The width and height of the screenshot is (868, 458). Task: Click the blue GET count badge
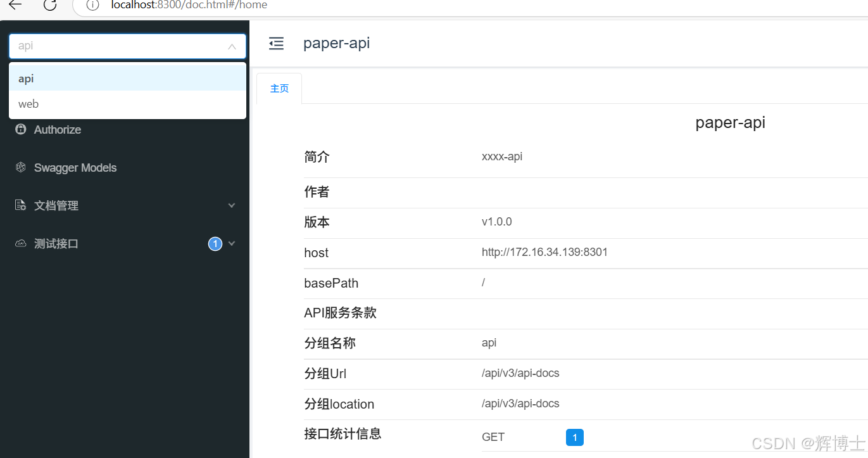click(574, 437)
